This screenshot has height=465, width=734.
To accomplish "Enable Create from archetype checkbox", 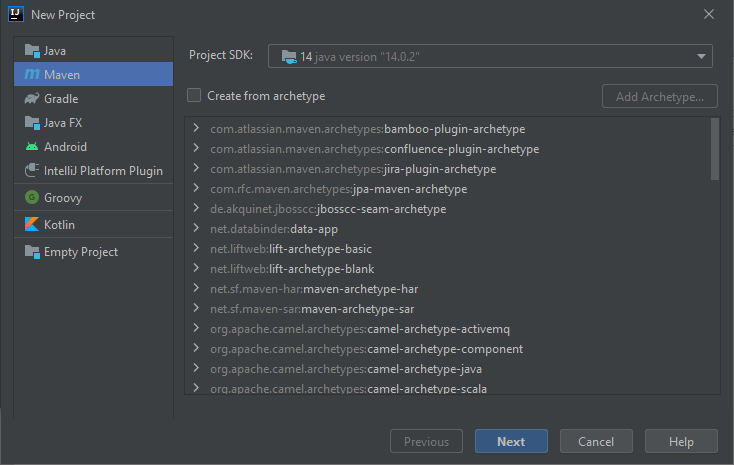I will point(194,96).
